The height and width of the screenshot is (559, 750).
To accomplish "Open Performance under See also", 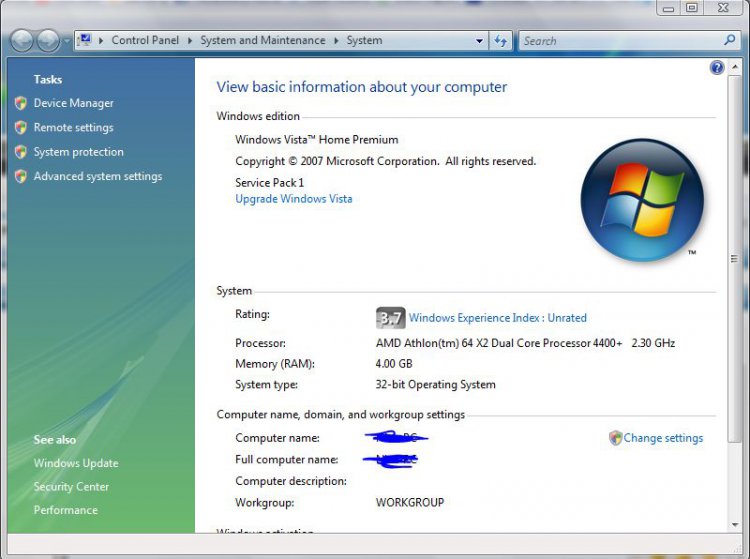I will point(66,510).
